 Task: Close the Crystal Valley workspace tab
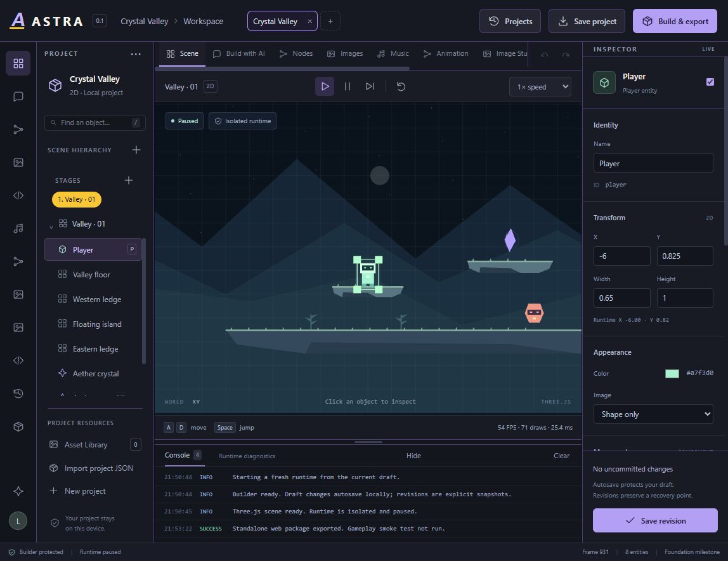[309, 22]
